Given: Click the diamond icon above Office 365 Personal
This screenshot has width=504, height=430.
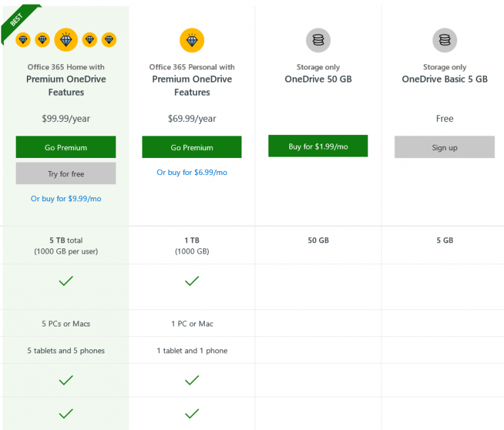Looking at the screenshot, I should [192, 40].
